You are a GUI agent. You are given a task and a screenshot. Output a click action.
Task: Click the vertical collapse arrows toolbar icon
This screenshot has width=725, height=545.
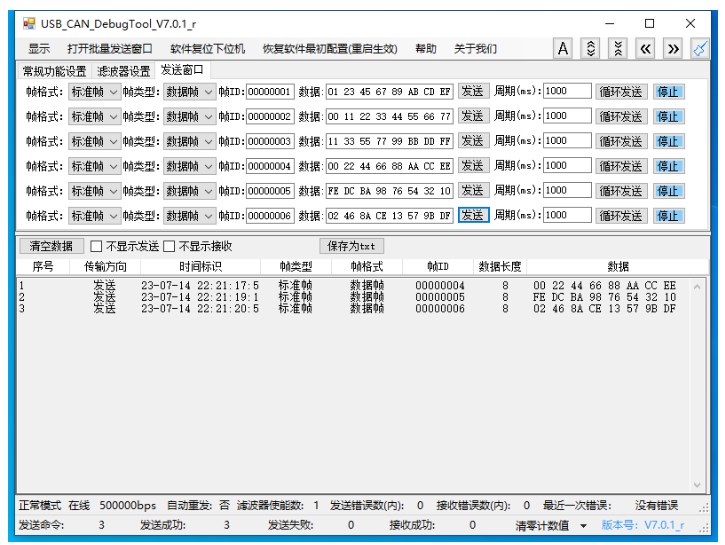(618, 49)
